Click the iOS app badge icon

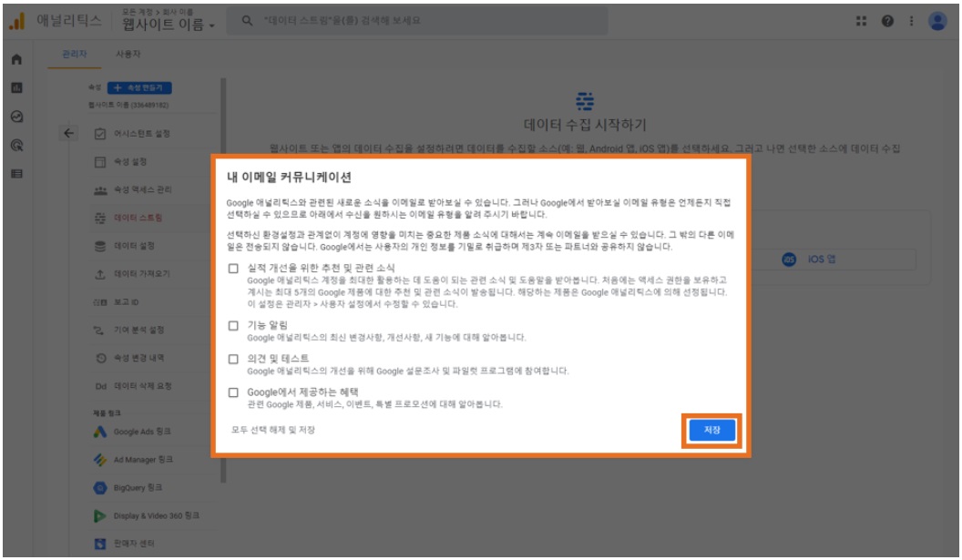coord(789,260)
